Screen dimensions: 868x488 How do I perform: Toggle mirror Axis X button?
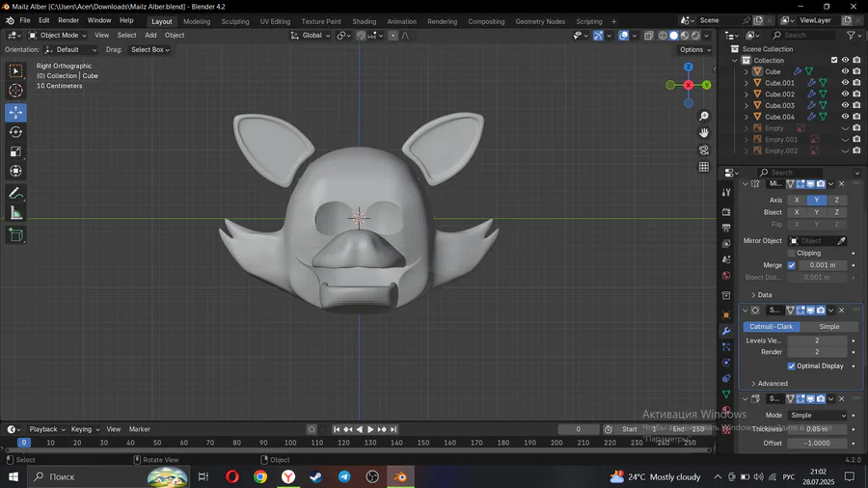coord(797,201)
